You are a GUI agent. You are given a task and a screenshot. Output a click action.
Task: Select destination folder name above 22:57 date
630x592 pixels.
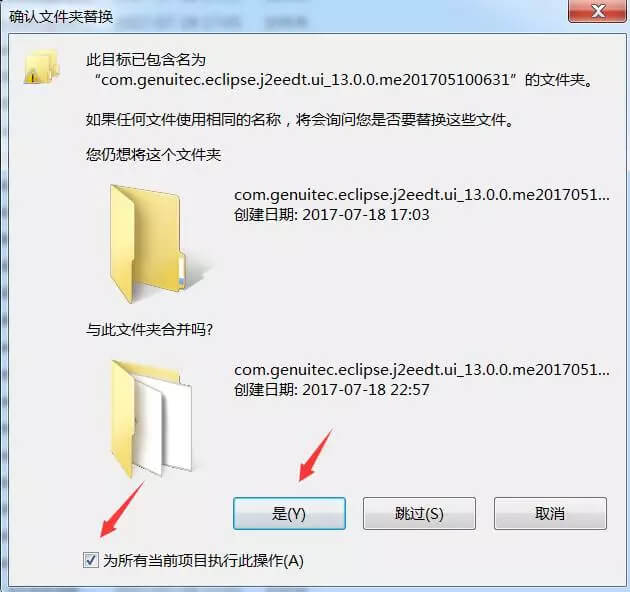tap(421, 370)
